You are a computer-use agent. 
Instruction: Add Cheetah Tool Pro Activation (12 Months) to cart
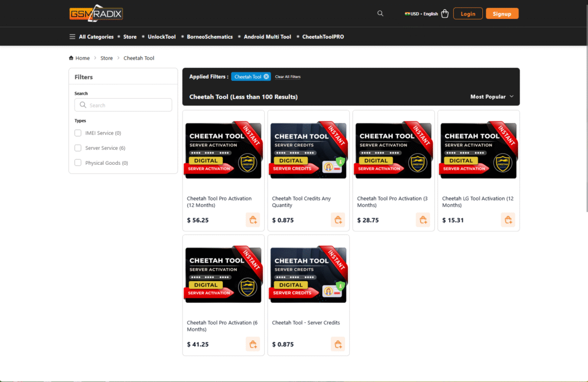(253, 220)
